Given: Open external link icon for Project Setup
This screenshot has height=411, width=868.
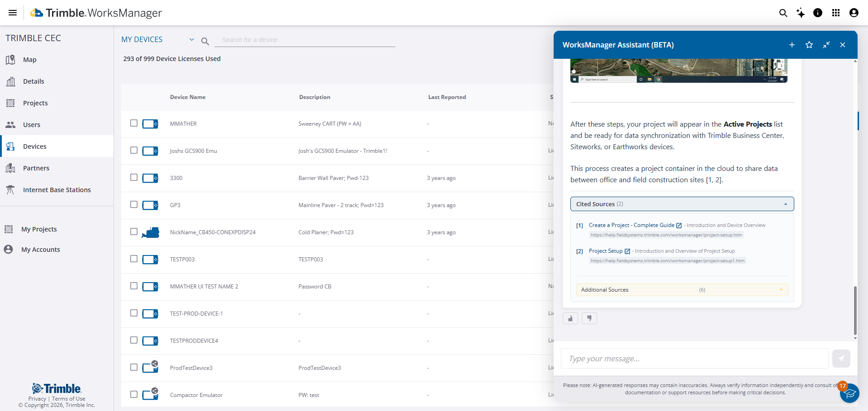Looking at the screenshot, I should point(627,251).
